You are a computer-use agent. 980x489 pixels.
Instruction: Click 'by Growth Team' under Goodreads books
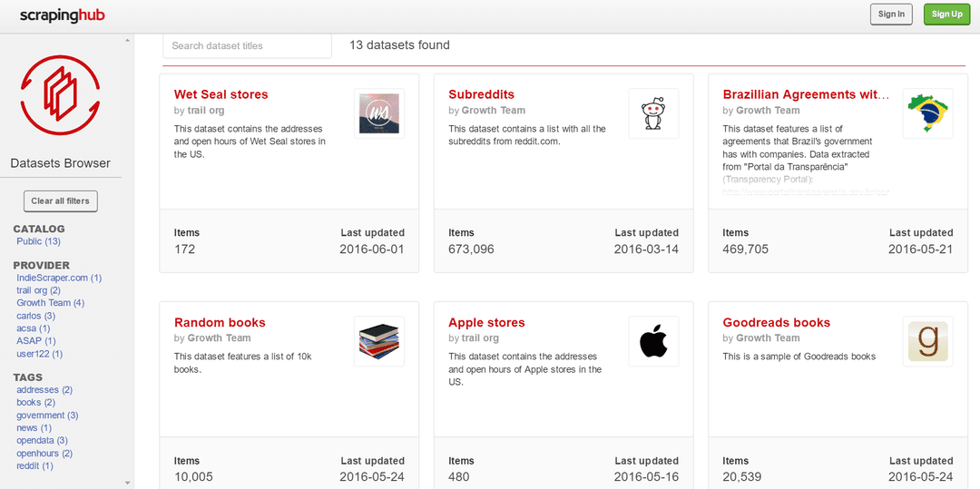761,337
